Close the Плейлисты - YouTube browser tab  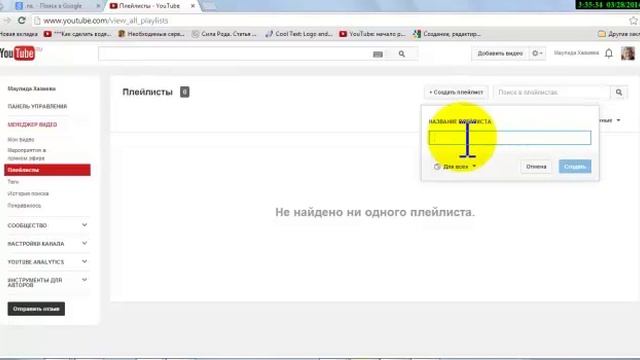[x=193, y=6]
